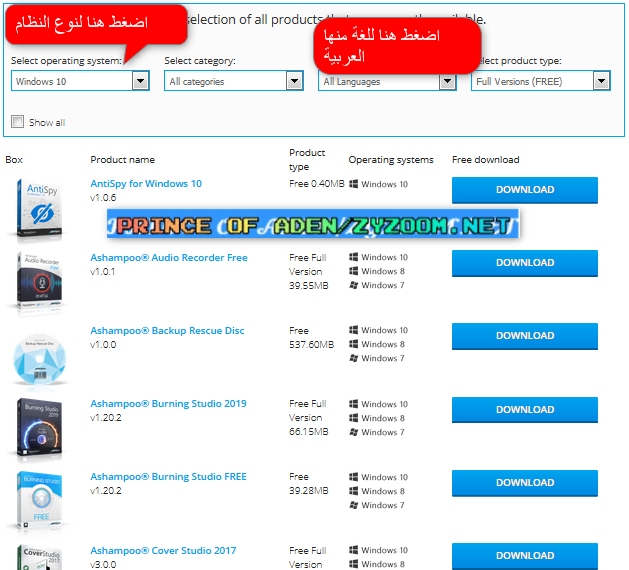Click the Windows 10 logo in Backup Rescue Disc row
The height and width of the screenshot is (570, 629).
[353, 330]
